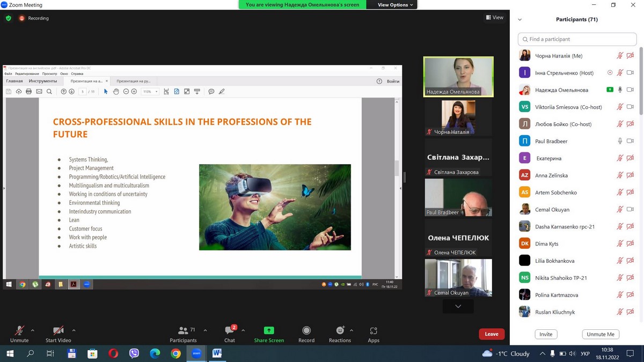
Task: Start recording with Record icon
Action: coord(306,331)
